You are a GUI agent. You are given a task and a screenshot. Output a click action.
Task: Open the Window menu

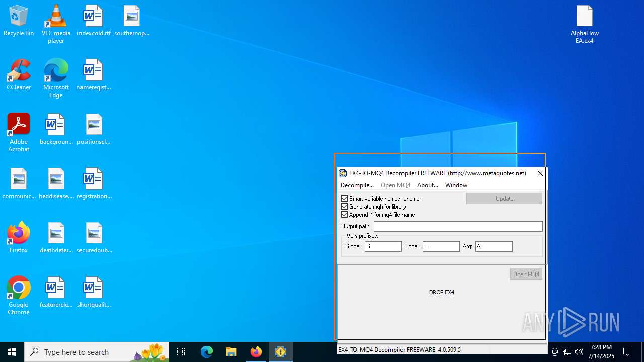(456, 185)
